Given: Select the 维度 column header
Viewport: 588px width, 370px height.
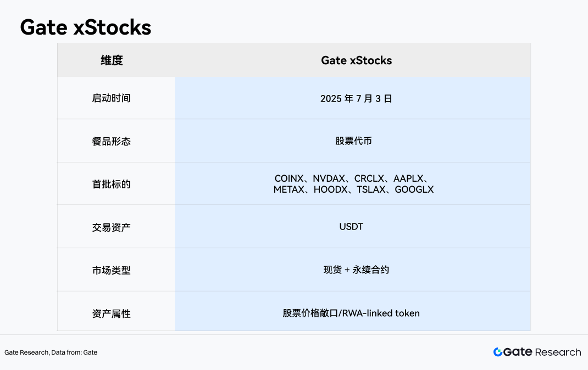Looking at the screenshot, I should coord(112,60).
